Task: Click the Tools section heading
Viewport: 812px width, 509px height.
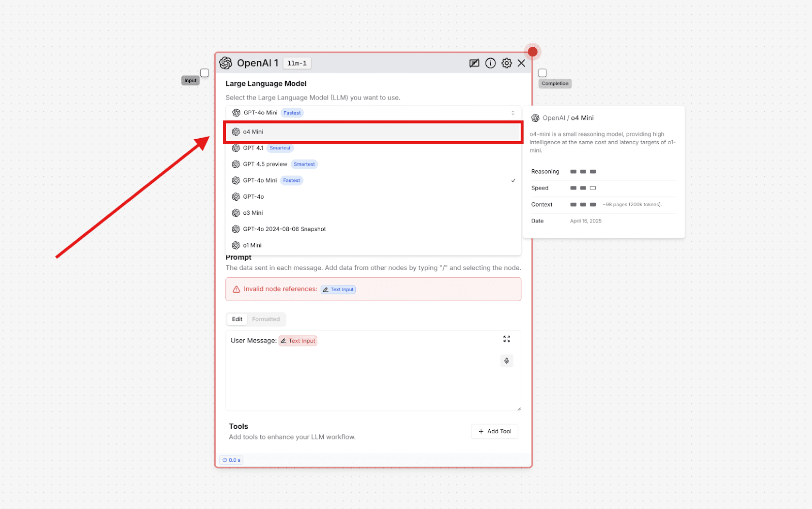Action: [239, 426]
